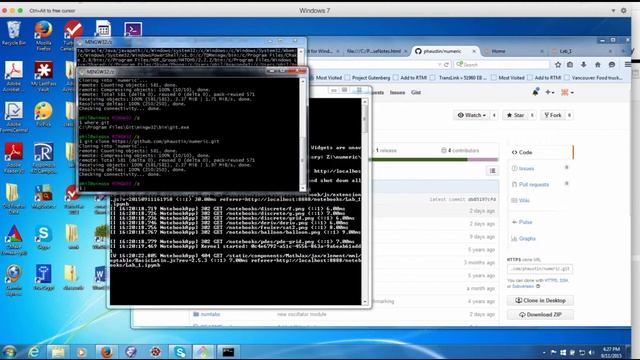Click the Firefox bookmarks library icon
The height and width of the screenshot is (360, 640).
(x=570, y=64)
